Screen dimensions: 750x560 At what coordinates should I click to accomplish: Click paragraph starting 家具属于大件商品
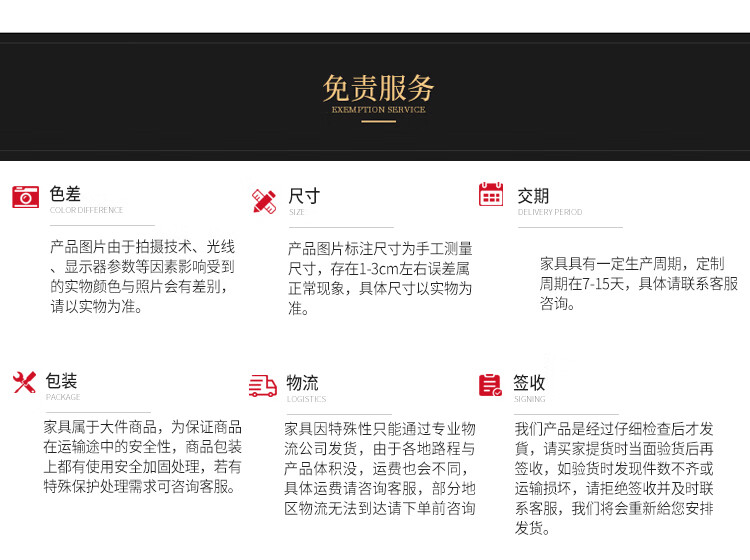point(143,457)
